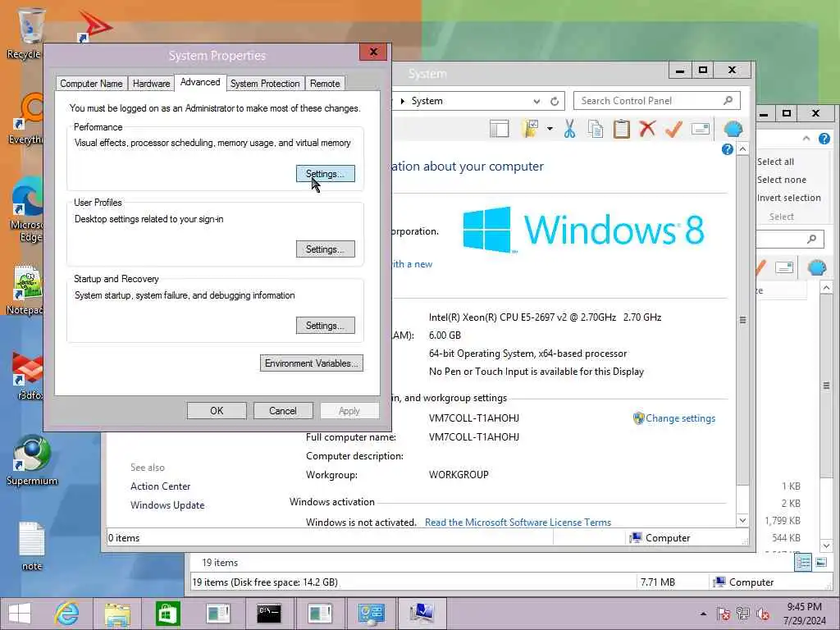Screen dimensions: 840x630
Task: Collapse ribbon chevron in background Explorer window
Action: 806,139
